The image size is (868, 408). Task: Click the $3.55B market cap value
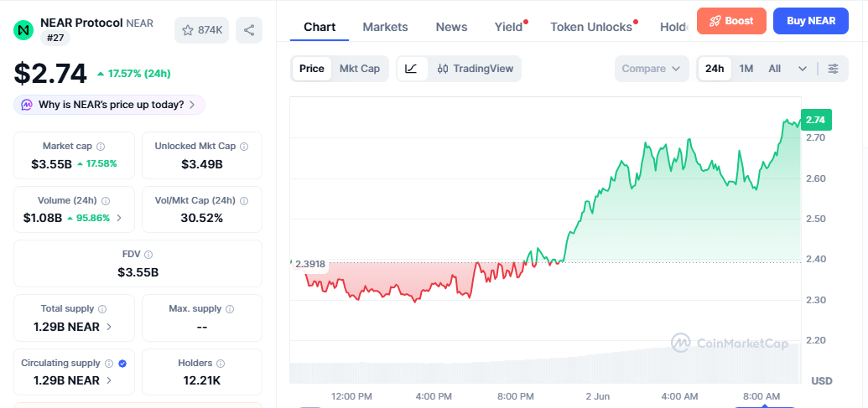point(52,163)
